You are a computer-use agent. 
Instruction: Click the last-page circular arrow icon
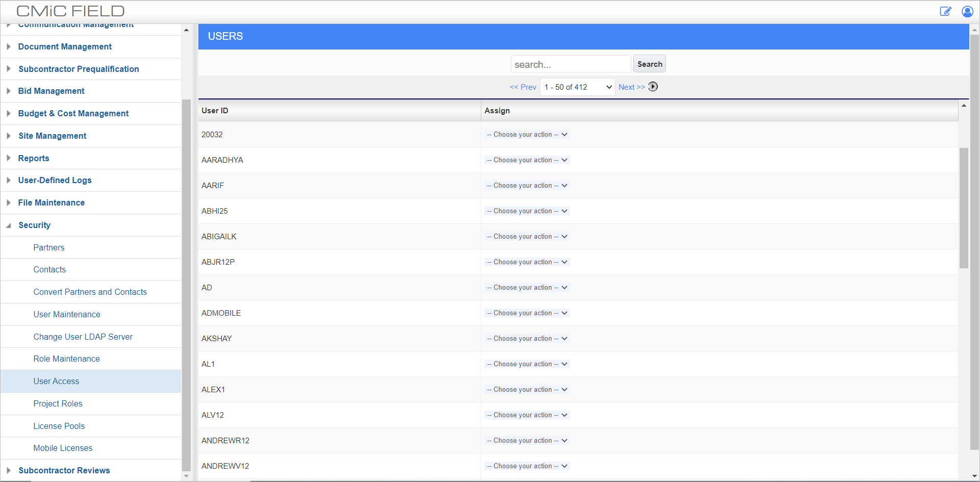point(653,87)
